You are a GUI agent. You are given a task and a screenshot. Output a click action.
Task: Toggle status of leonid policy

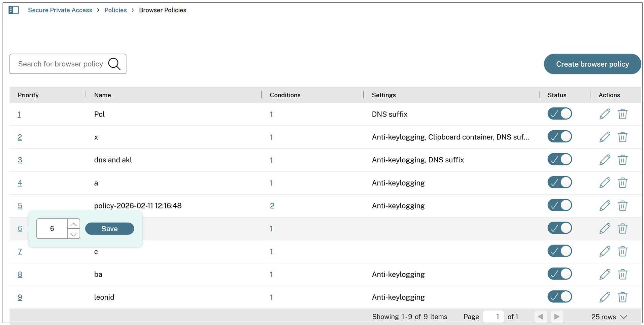point(560,297)
